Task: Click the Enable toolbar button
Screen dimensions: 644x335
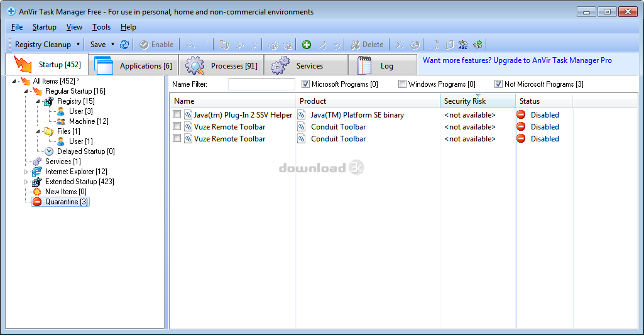Action: pyautogui.click(x=156, y=45)
